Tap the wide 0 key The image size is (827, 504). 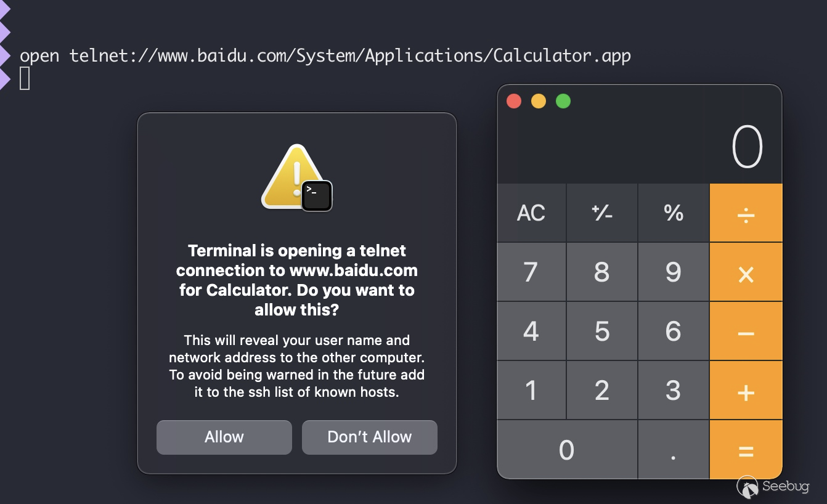567,450
